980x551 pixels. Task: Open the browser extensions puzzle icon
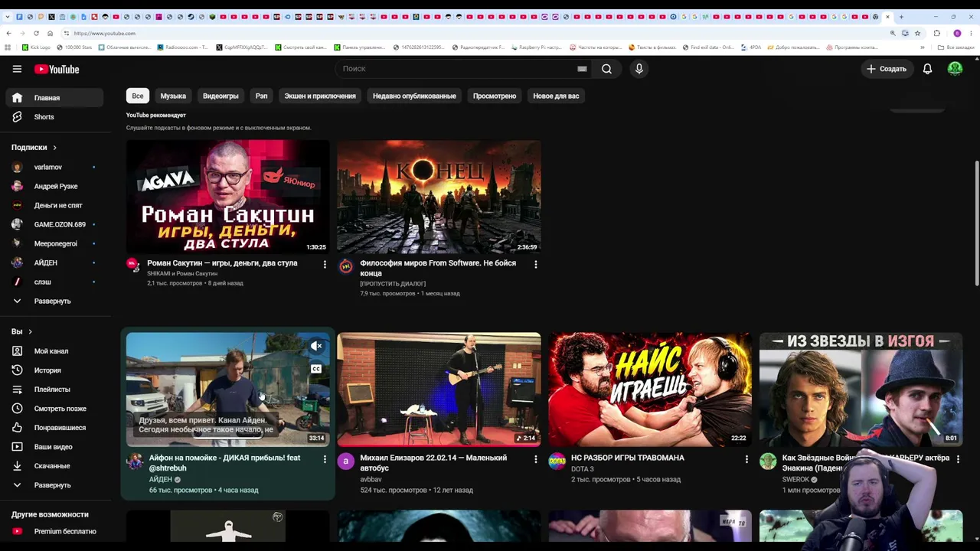click(936, 33)
